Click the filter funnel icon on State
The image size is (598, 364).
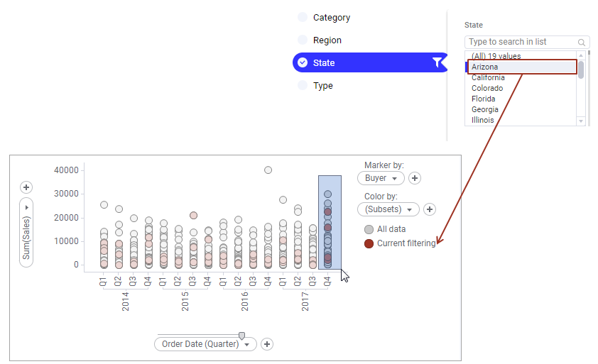[x=437, y=62]
